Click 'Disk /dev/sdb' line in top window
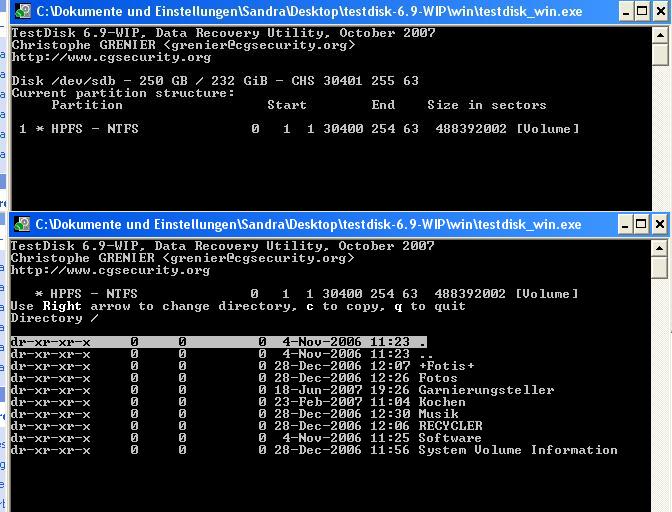The width and height of the screenshot is (672, 512). click(215, 81)
